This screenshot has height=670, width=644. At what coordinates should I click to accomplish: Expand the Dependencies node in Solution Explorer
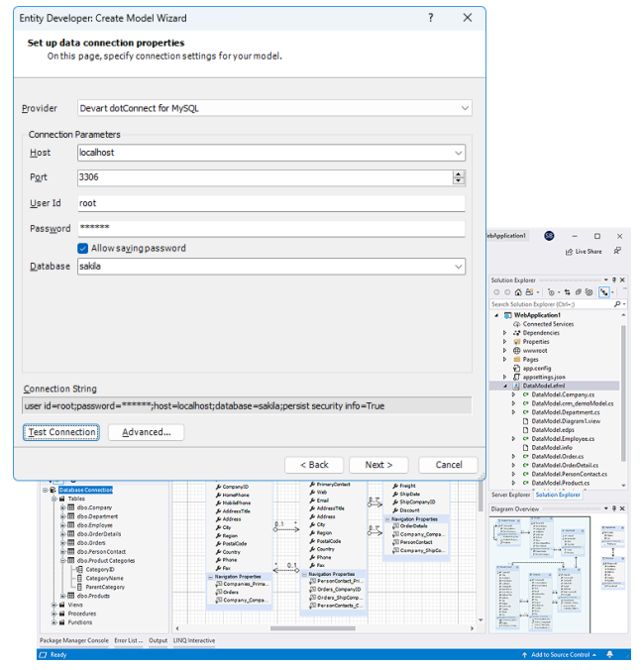[x=504, y=333]
